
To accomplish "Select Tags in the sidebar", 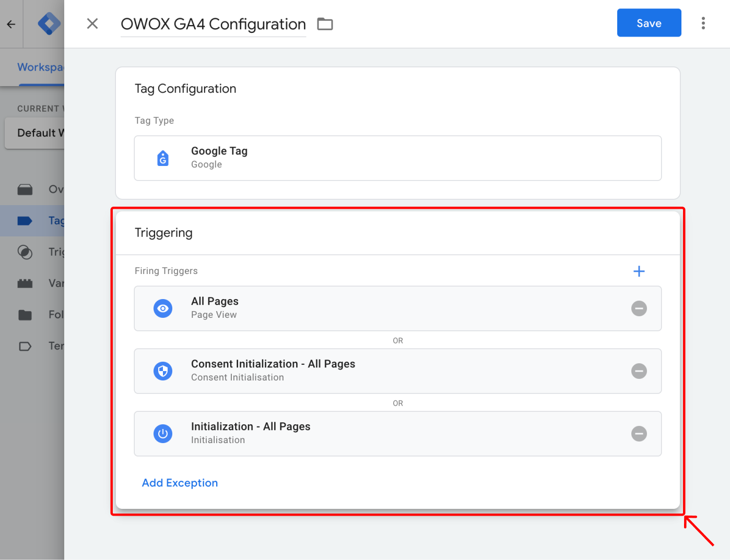I will (32, 221).
